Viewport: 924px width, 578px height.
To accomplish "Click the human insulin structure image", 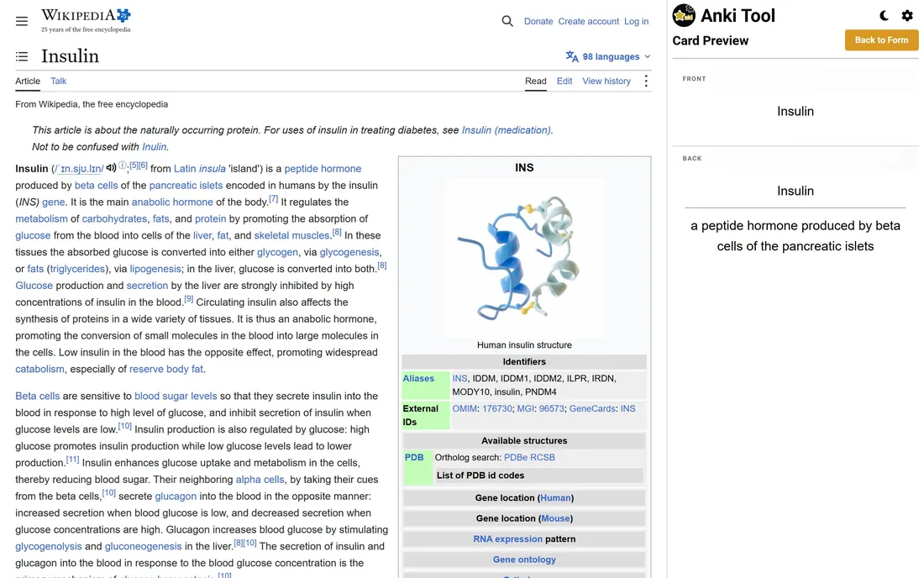I will tap(524, 258).
